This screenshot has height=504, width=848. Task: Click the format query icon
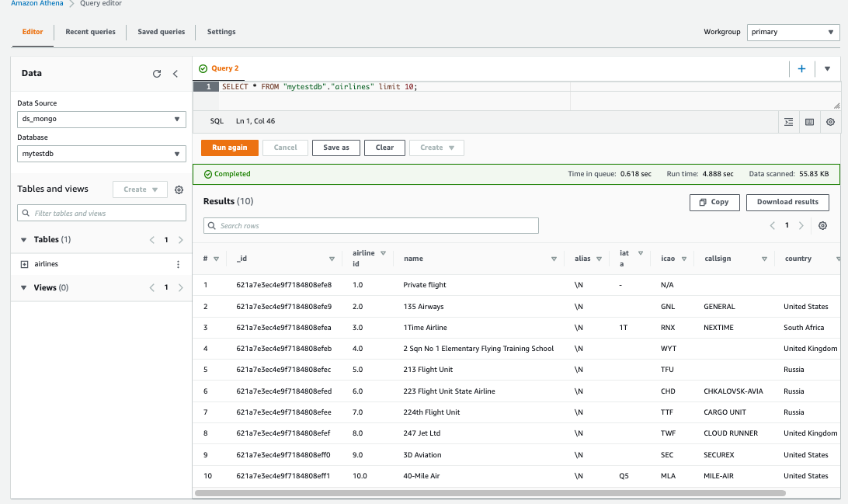point(789,122)
